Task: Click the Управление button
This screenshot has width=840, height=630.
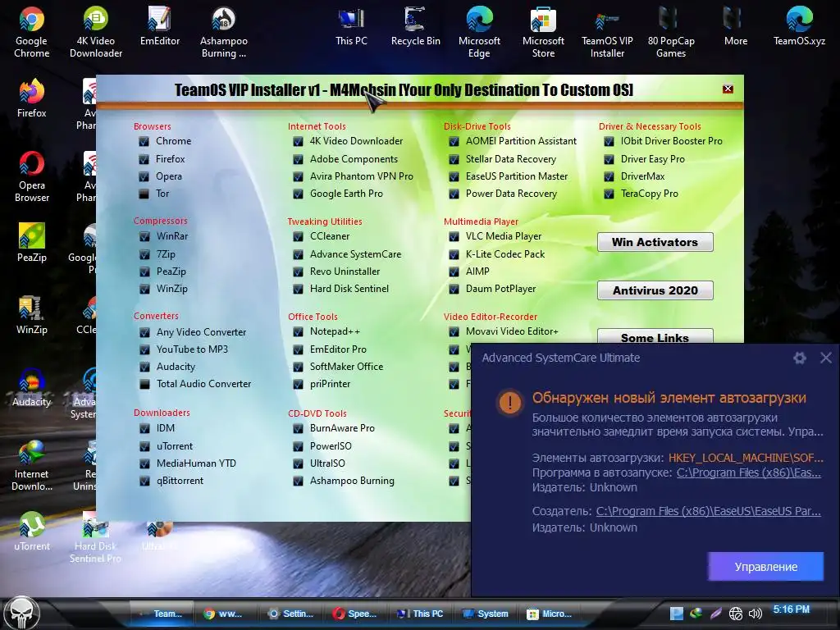Action: (x=765, y=567)
